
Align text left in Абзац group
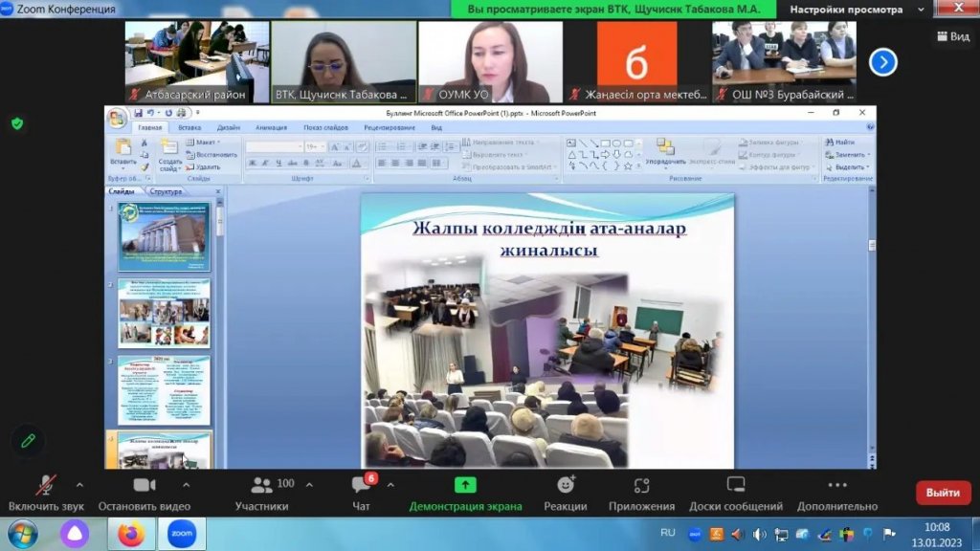pyautogui.click(x=381, y=163)
